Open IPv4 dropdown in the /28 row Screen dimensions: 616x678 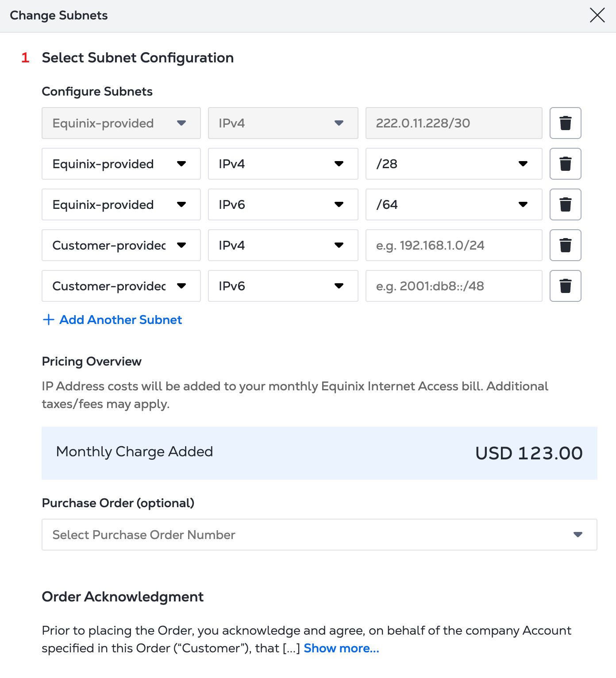click(x=283, y=164)
